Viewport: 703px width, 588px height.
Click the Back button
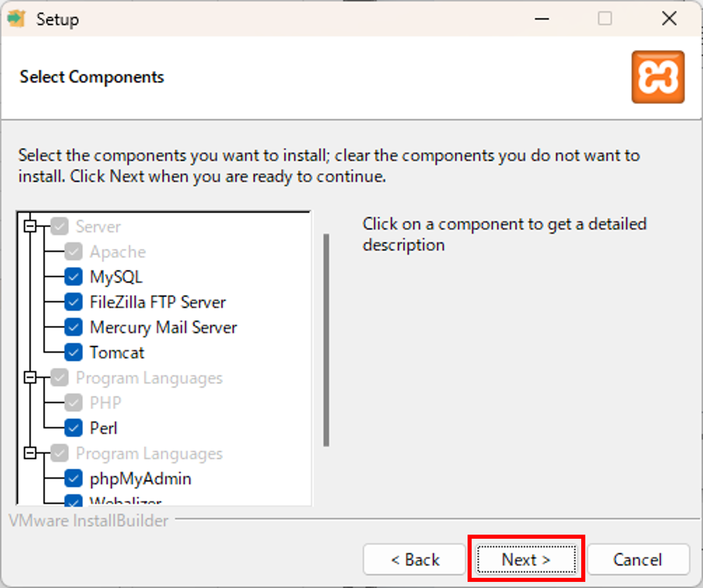(x=414, y=559)
